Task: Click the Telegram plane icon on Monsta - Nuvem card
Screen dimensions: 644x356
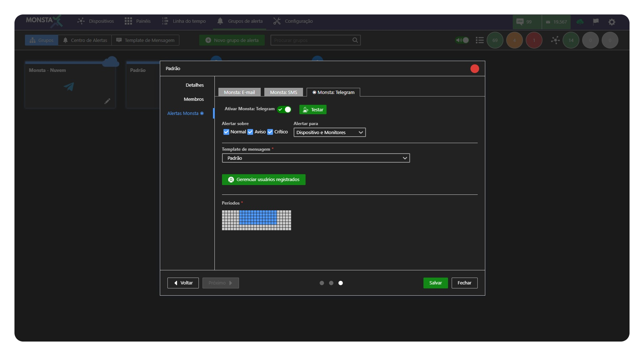Action: (x=69, y=86)
